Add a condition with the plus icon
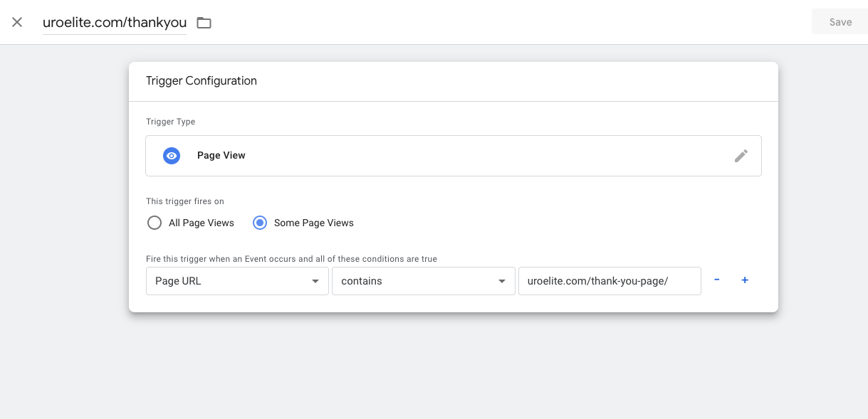 click(x=745, y=280)
